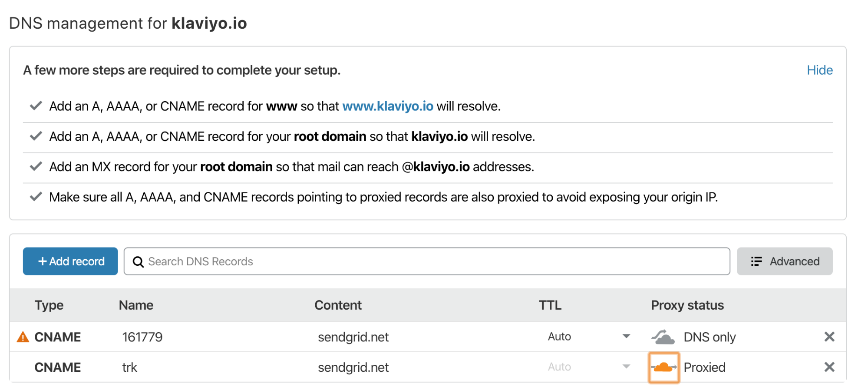Click the checkmark beside the www record step

pos(36,106)
